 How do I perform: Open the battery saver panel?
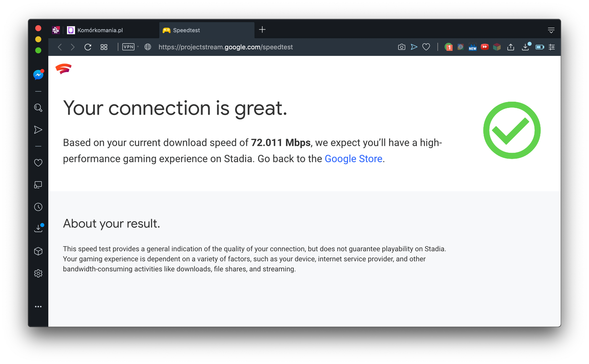click(540, 47)
